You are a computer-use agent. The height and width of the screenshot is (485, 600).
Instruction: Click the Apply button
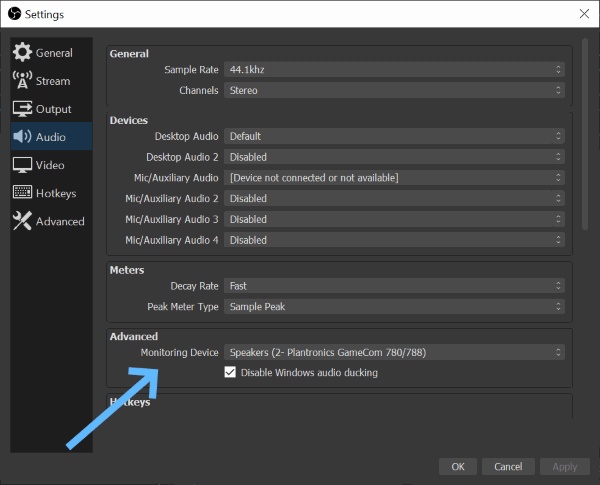[x=565, y=467]
